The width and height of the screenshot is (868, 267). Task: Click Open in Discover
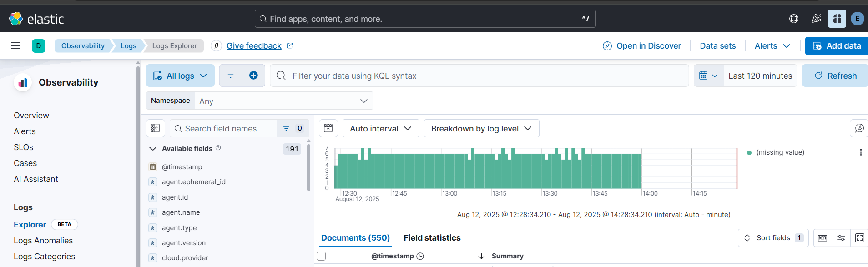[642, 45]
